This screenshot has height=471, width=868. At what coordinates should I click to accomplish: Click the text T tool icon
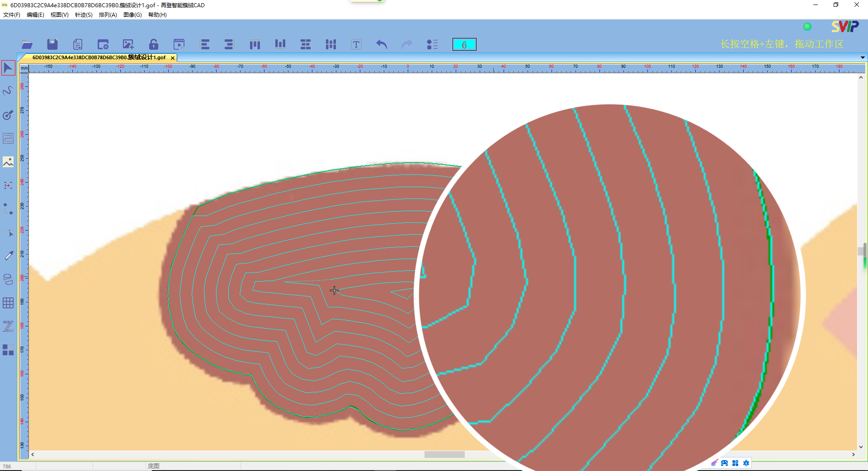356,44
